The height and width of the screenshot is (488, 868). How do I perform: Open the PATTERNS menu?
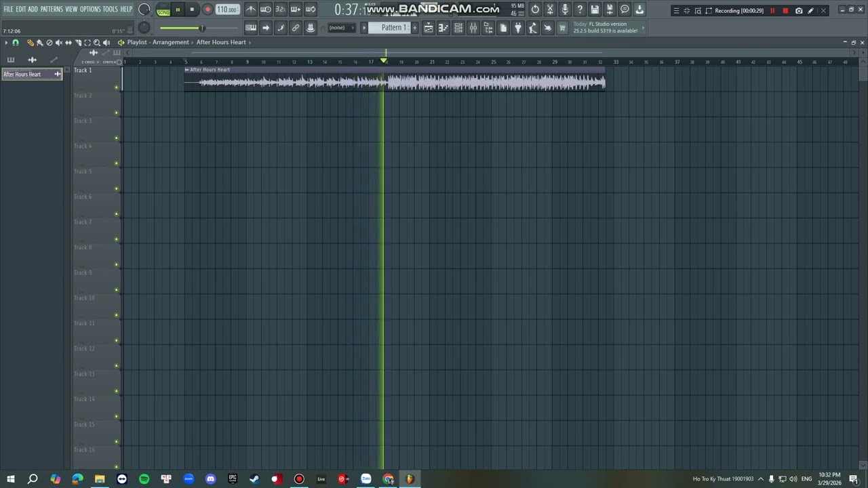pyautogui.click(x=52, y=9)
